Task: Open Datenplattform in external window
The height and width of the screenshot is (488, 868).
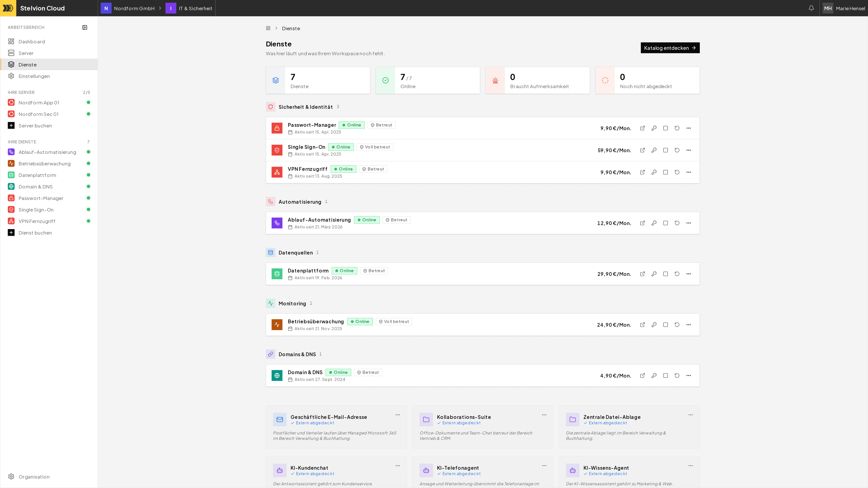Action: coord(642,274)
